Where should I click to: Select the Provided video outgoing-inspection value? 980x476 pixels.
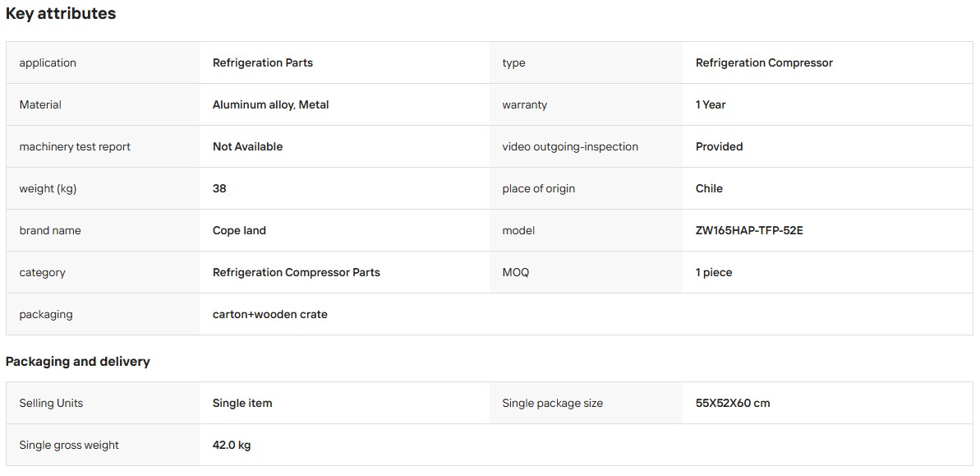(719, 146)
